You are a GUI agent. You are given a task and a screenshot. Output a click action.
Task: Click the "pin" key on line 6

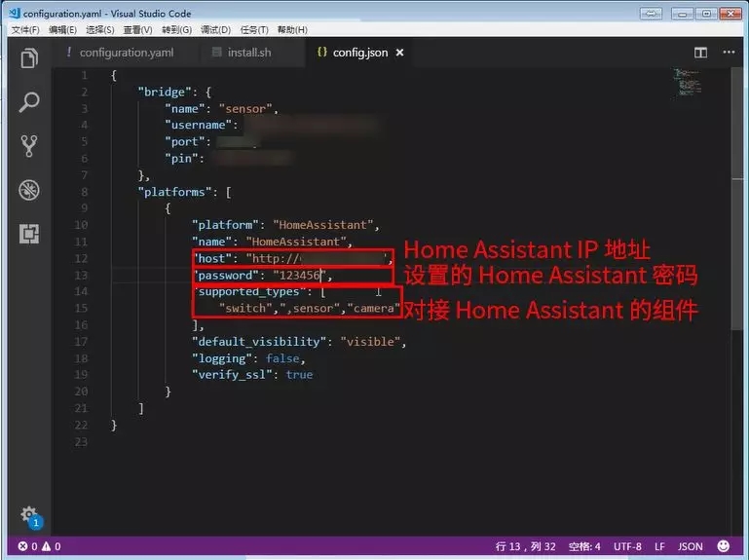181,158
